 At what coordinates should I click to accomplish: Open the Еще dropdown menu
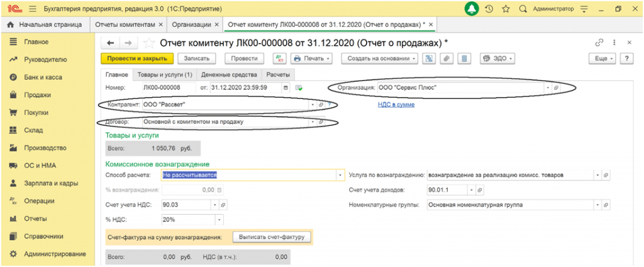pos(603,59)
